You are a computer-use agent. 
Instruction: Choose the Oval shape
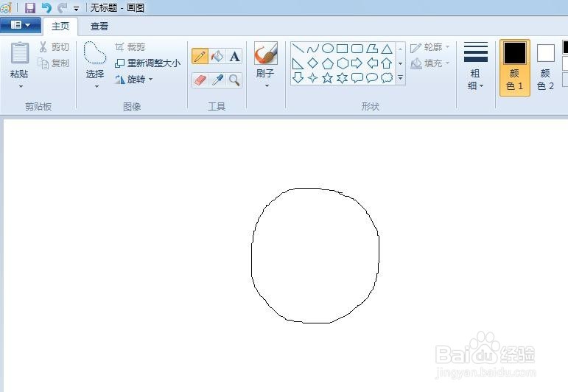pyautogui.click(x=328, y=48)
